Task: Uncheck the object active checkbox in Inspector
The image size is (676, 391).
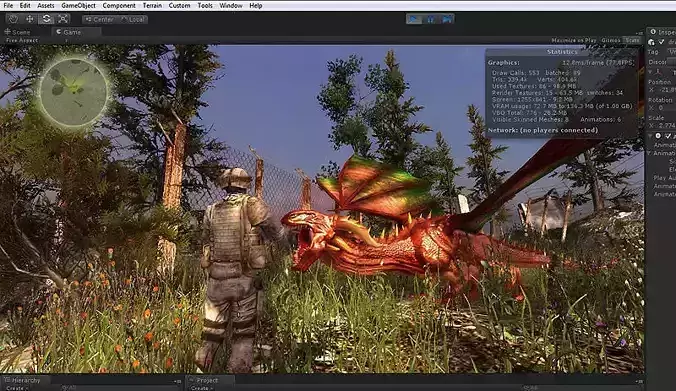Action: click(x=662, y=42)
